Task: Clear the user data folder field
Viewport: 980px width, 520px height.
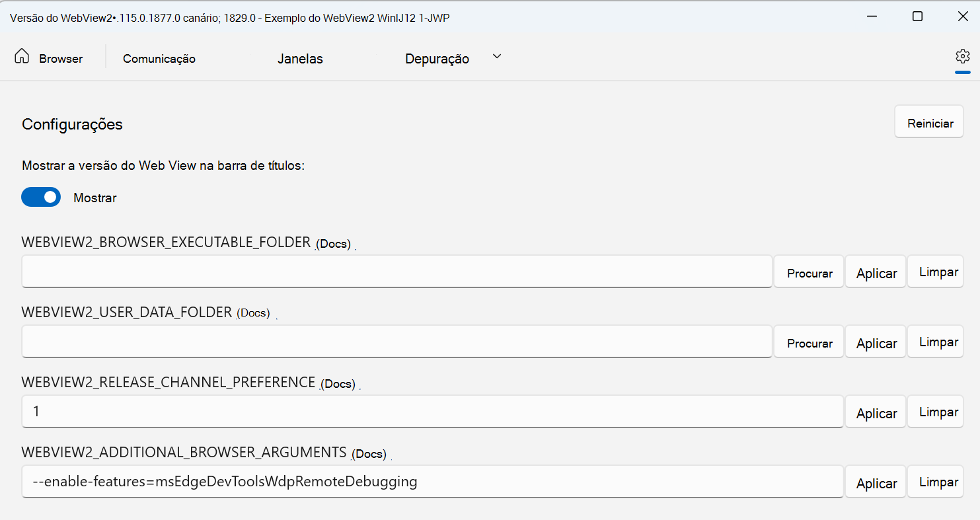Action: point(935,342)
